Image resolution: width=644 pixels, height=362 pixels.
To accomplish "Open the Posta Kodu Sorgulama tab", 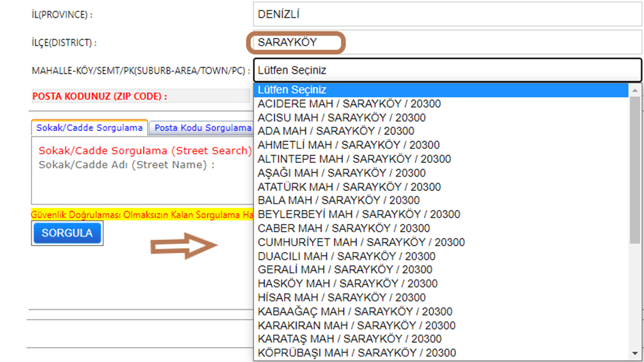I will (201, 127).
